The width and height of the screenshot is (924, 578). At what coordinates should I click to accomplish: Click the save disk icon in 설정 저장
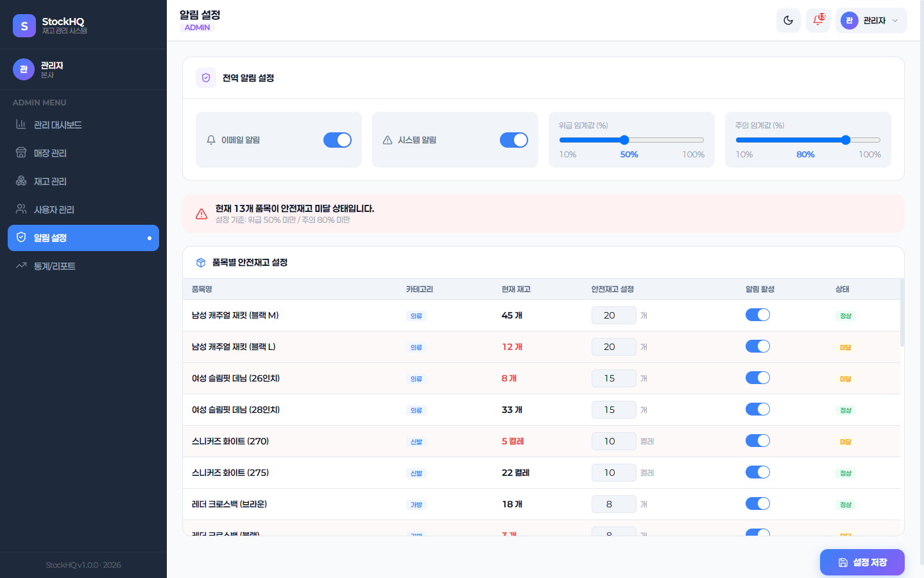tap(843, 563)
